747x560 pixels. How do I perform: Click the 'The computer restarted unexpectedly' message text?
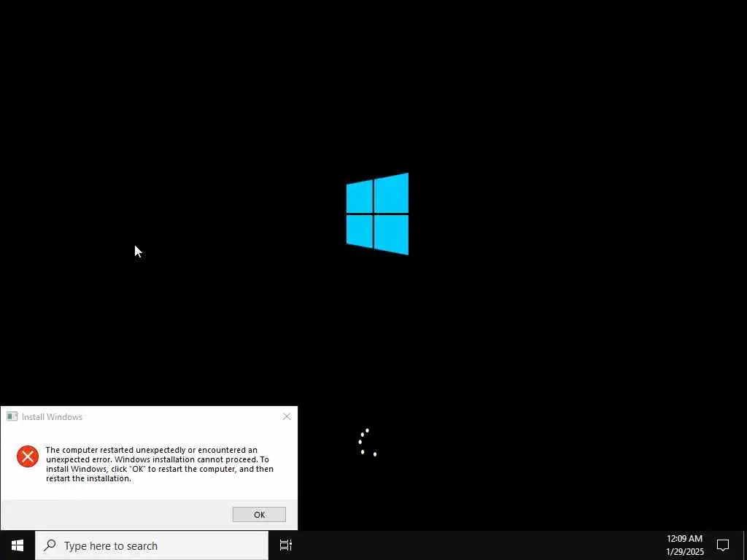point(160,464)
